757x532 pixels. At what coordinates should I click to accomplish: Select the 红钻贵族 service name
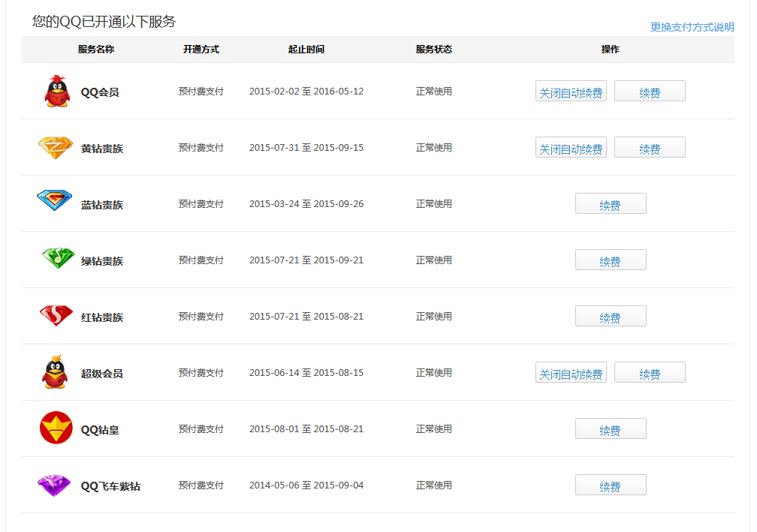(102, 317)
